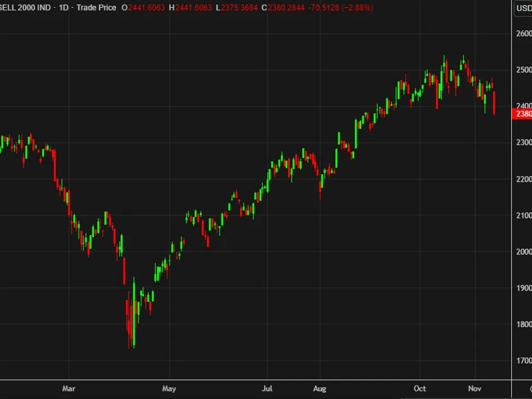The width and height of the screenshot is (532, 399).
Task: Click the Russell 2000 index symbol name
Action: click(x=24, y=8)
